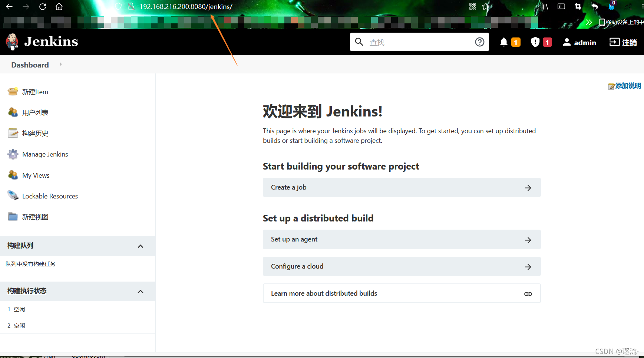Screen dimensions: 644x358
Task: Click the 用户列表 people icon
Action: (x=13, y=112)
